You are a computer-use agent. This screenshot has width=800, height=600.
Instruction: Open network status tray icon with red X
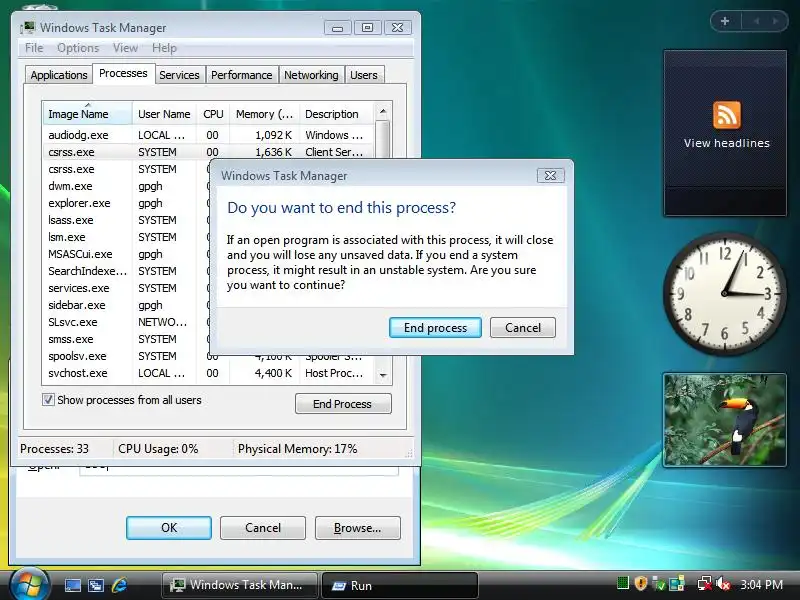pyautogui.click(x=705, y=583)
